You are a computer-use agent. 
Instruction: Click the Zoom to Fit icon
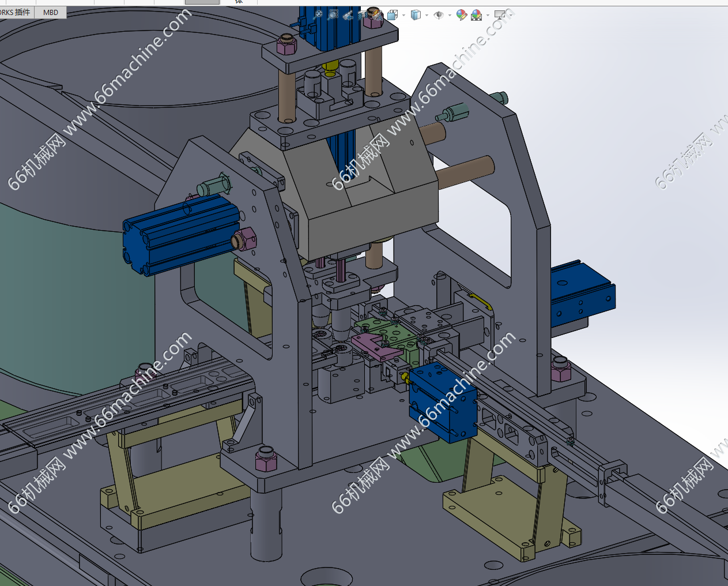(x=318, y=15)
